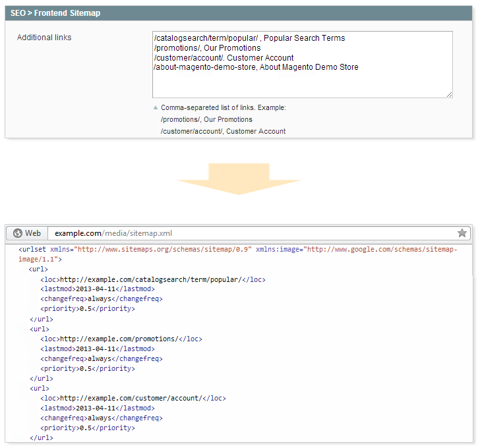Click the globe icon beside Web
478x448 pixels.
(x=17, y=233)
